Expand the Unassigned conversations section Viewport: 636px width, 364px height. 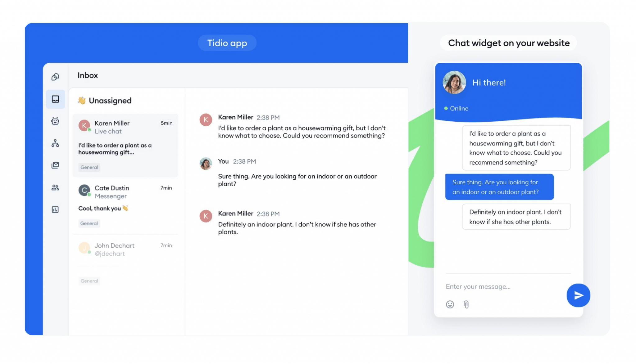coord(110,100)
